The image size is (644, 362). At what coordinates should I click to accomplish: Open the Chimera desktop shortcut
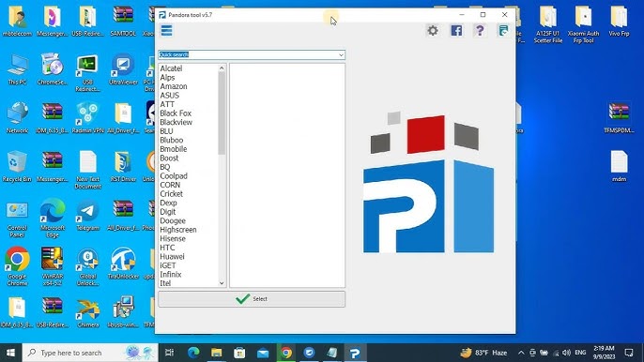coord(88,313)
